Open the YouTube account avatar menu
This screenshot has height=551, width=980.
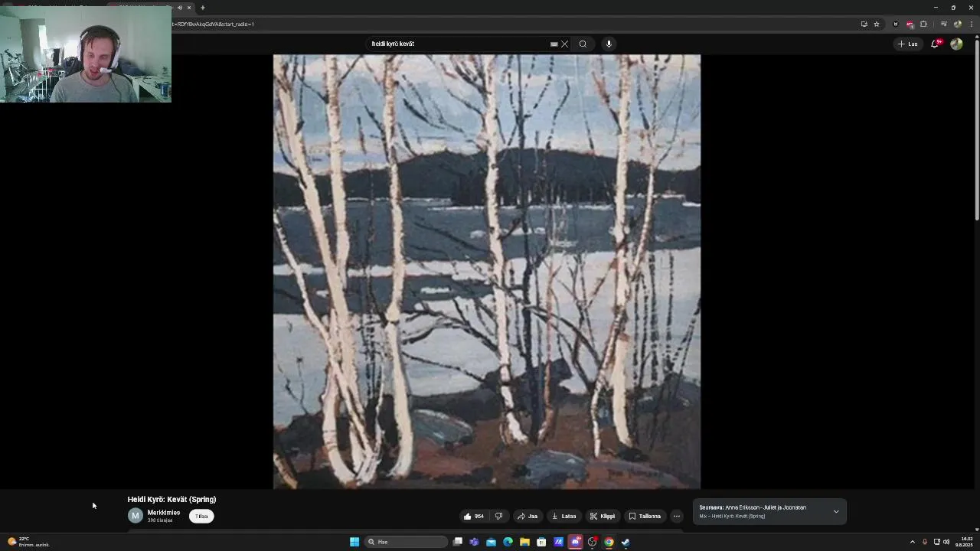pyautogui.click(x=956, y=44)
